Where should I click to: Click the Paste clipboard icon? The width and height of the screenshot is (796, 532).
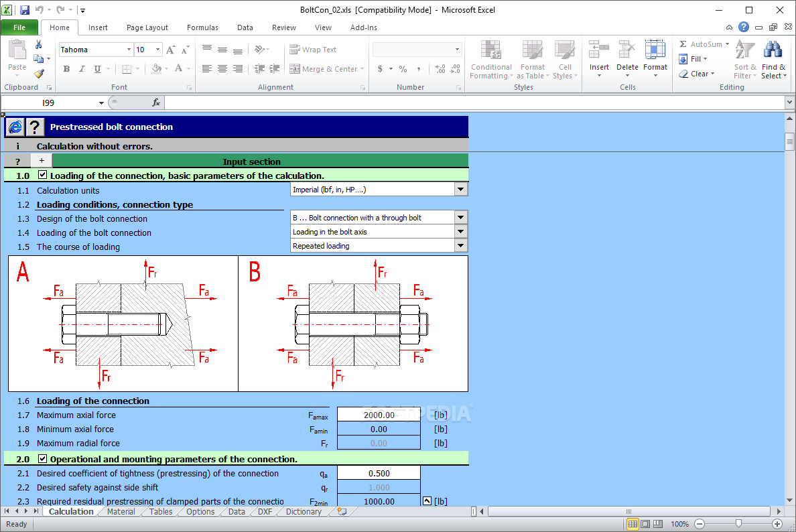pos(17,50)
